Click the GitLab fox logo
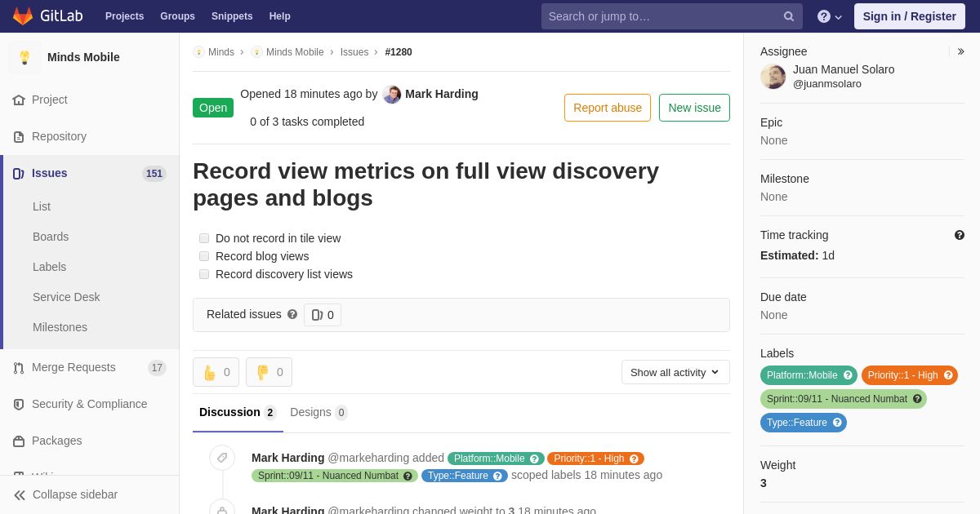Image resolution: width=980 pixels, height=514 pixels. pyautogui.click(x=23, y=16)
